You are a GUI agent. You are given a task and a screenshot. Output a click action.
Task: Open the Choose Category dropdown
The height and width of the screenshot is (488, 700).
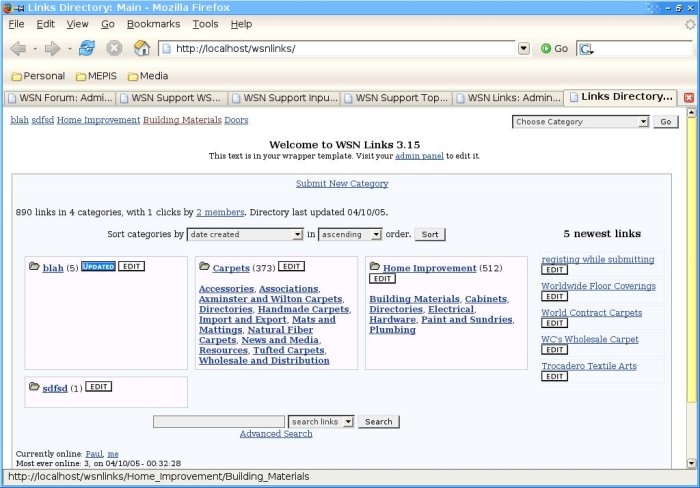pyautogui.click(x=581, y=122)
